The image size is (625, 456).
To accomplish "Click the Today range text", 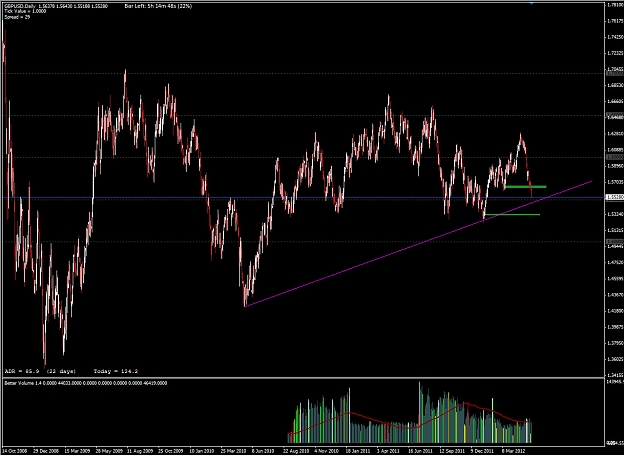I will coord(116,371).
